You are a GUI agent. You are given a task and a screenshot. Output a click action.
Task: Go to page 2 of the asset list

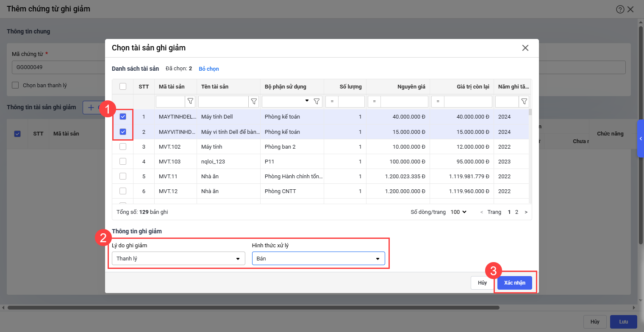pyautogui.click(x=516, y=212)
